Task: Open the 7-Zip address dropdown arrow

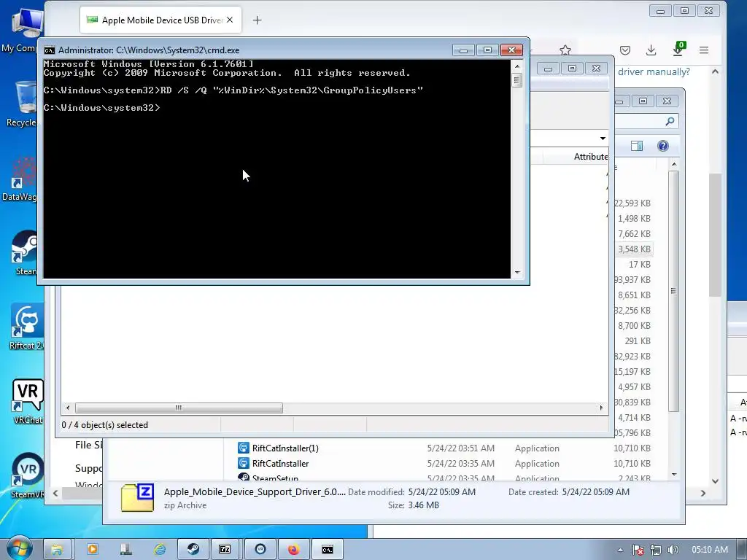Action: 603,139
